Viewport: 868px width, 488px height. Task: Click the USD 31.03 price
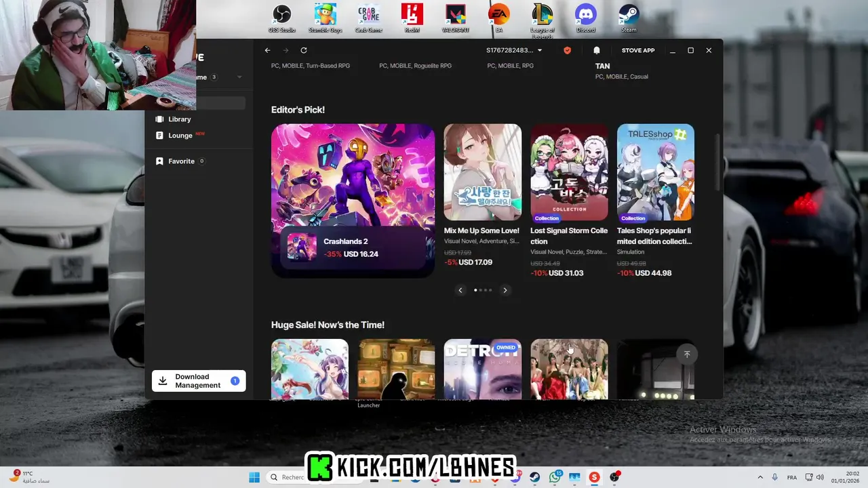coord(566,273)
